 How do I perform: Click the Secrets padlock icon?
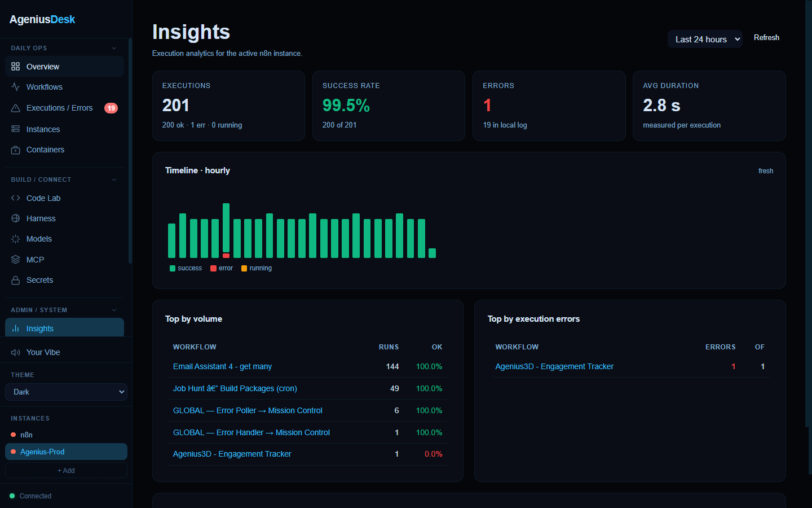[15, 280]
